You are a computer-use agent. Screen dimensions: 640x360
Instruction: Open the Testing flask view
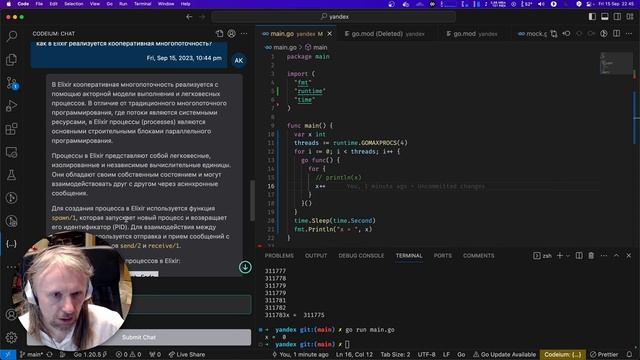(x=11, y=175)
